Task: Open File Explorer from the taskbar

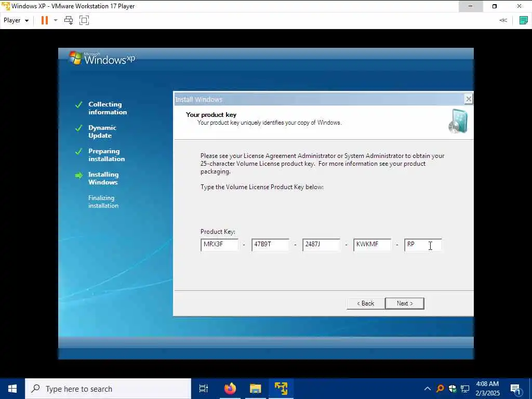Action: pyautogui.click(x=256, y=389)
